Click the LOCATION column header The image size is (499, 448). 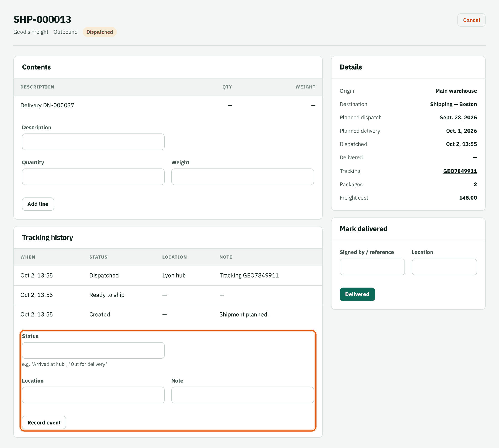point(174,257)
